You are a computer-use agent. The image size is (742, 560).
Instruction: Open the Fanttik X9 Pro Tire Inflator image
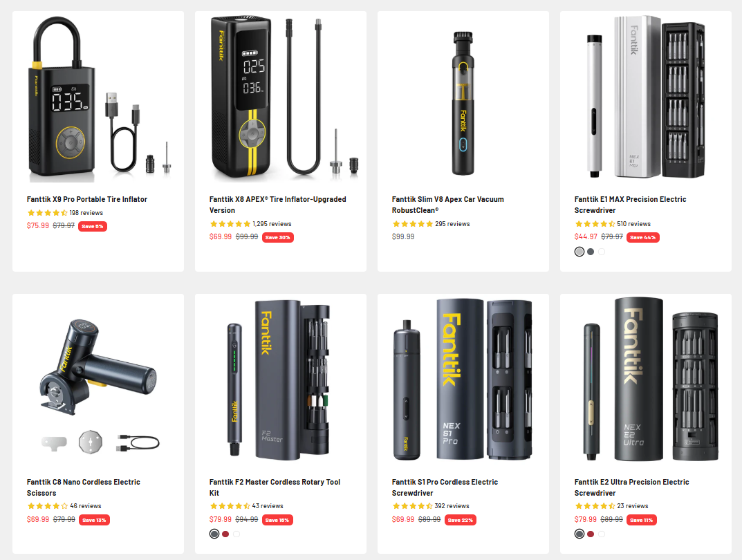click(98, 98)
